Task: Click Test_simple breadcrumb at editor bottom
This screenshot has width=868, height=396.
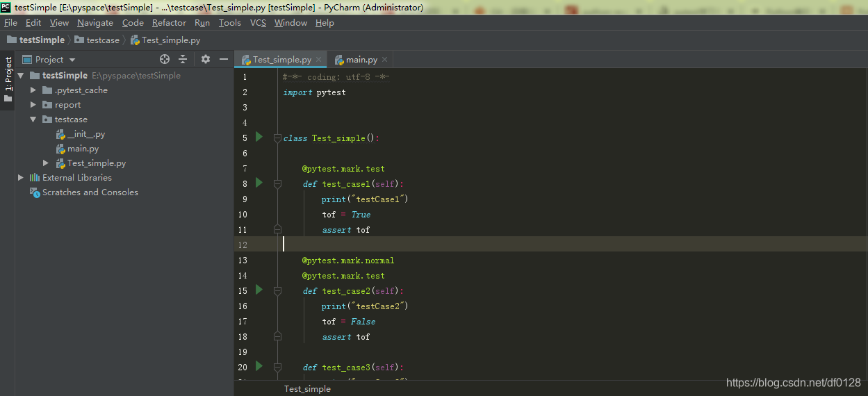Action: pos(307,389)
